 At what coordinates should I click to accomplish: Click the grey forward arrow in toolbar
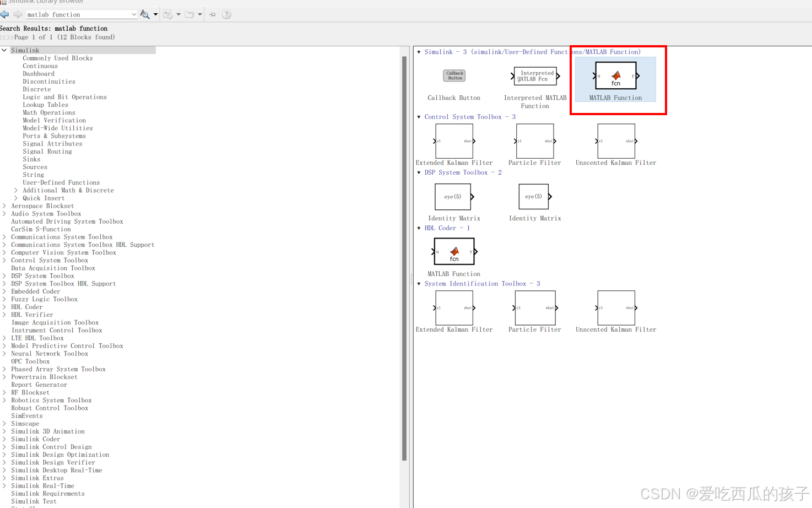(x=18, y=14)
